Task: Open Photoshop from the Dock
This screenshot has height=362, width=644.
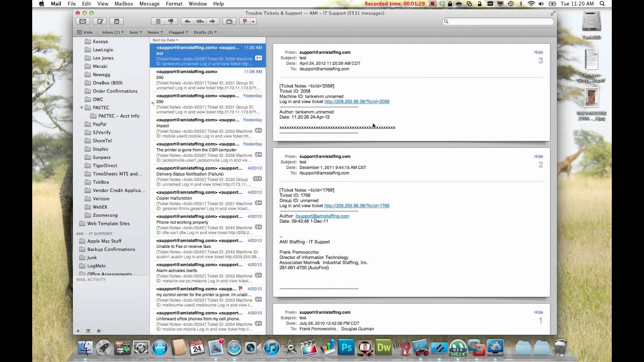Action: tap(346, 347)
